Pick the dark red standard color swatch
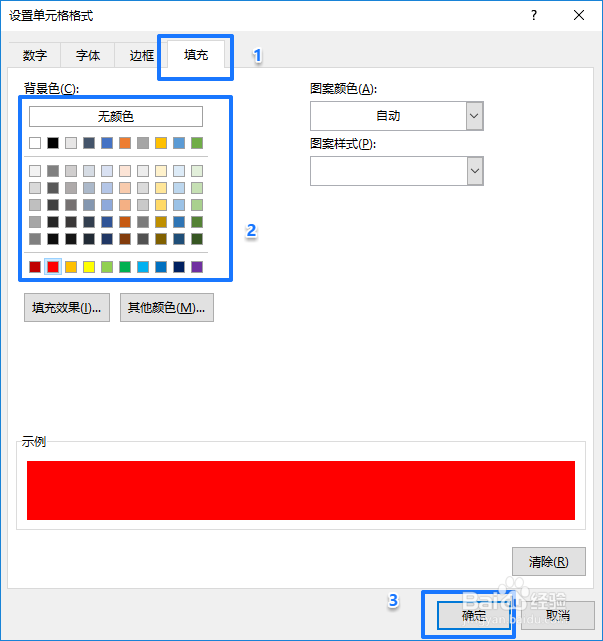Image resolution: width=603 pixels, height=641 pixels. pos(35,267)
